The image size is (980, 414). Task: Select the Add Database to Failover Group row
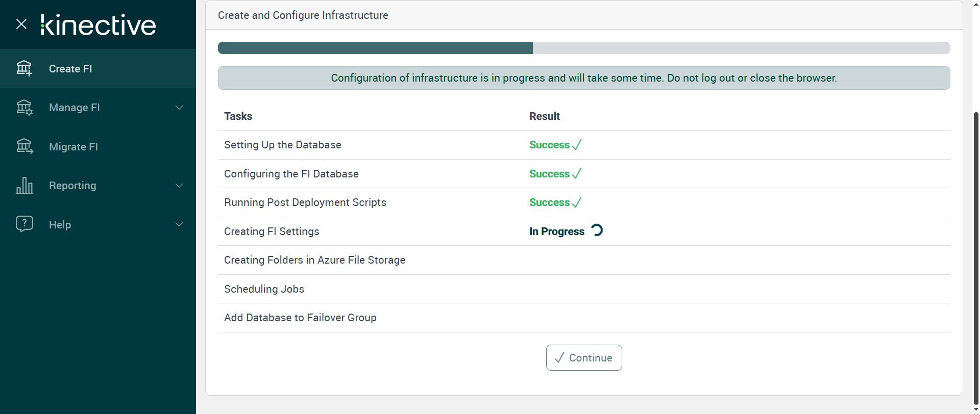[x=300, y=318]
